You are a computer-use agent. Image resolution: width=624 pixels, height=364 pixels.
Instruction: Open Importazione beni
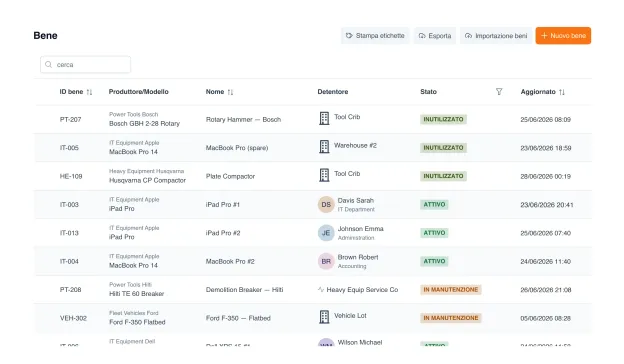[496, 36]
